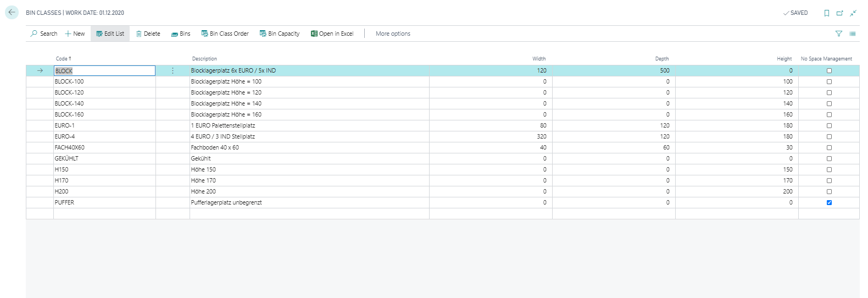Viewport: 868px width, 298px height.
Task: Click the row selector arrow for BLOCK
Action: click(40, 70)
